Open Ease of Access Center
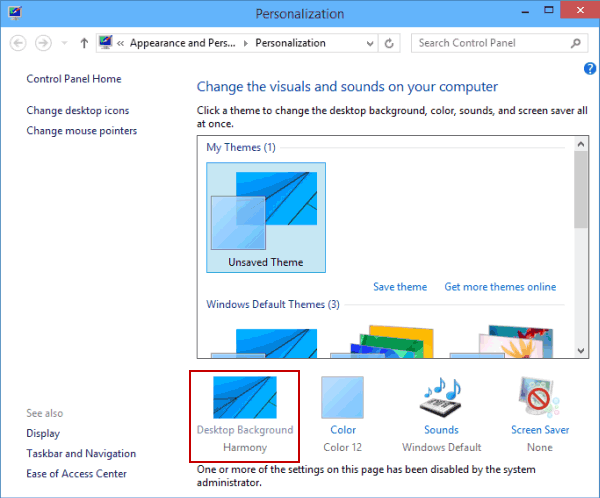 tap(76, 474)
